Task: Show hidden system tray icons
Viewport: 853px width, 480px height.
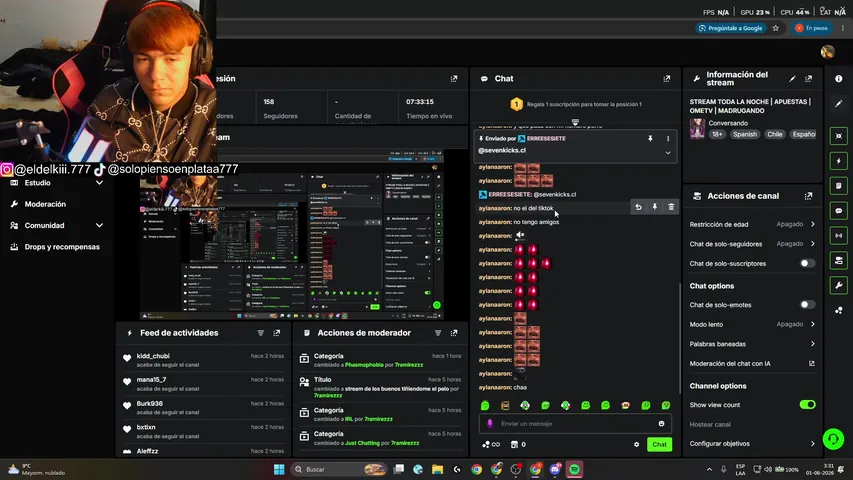Action: coord(709,469)
